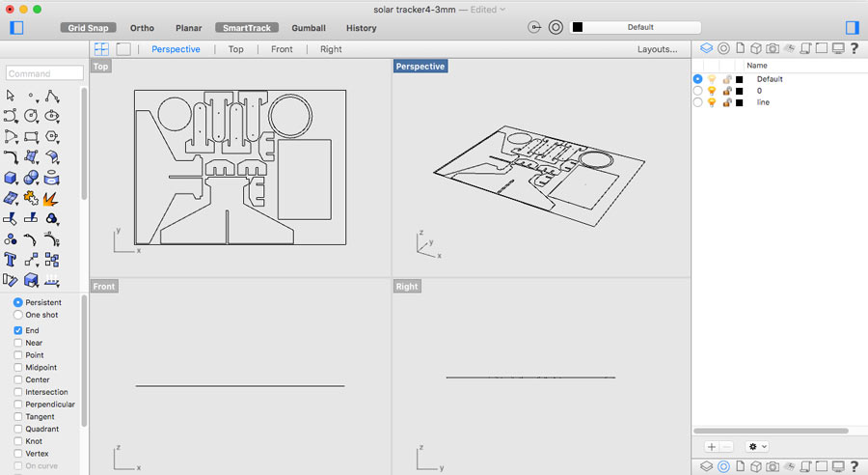Viewport: 868px width, 475px height.
Task: Click the Explode tool icon
Action: pos(52,198)
